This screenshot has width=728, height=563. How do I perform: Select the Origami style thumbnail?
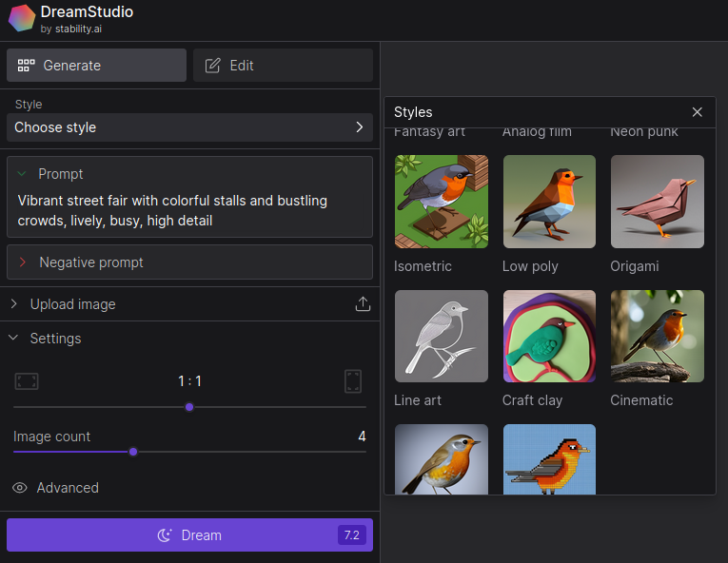(x=657, y=202)
